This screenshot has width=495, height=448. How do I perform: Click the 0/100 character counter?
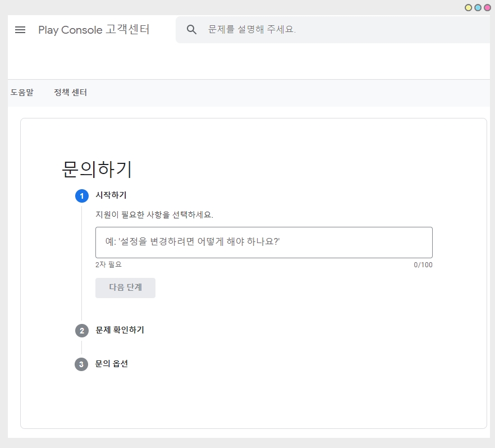[423, 265]
